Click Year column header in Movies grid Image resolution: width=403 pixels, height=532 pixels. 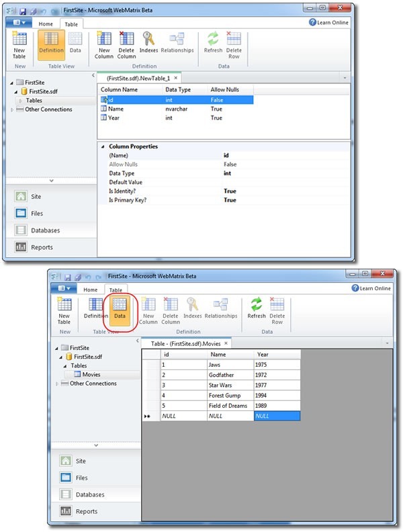click(x=277, y=355)
